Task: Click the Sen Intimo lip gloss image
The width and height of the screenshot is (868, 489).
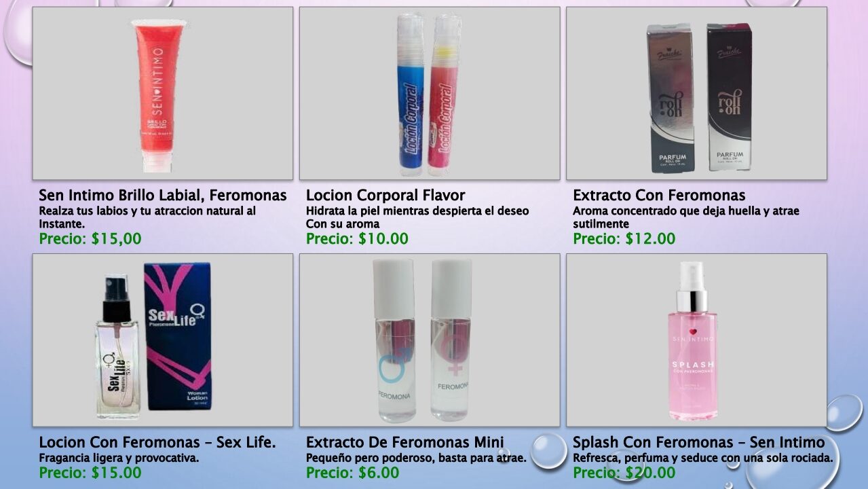Action: coord(163,93)
